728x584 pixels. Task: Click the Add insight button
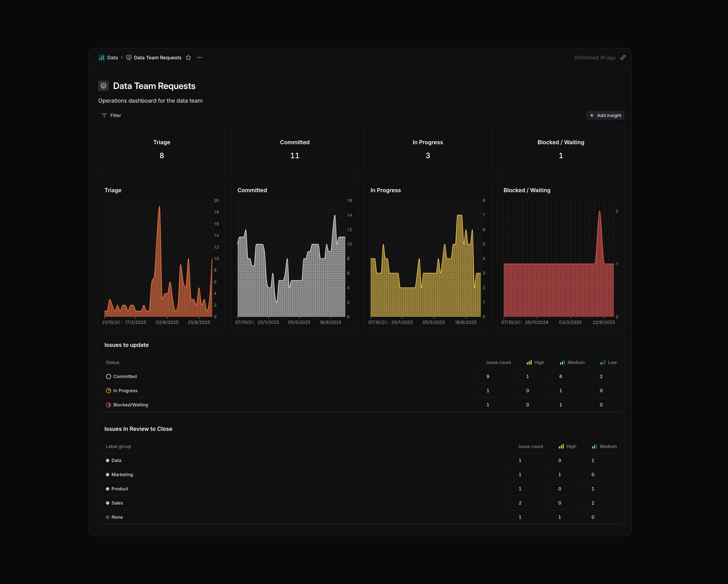[x=605, y=115]
